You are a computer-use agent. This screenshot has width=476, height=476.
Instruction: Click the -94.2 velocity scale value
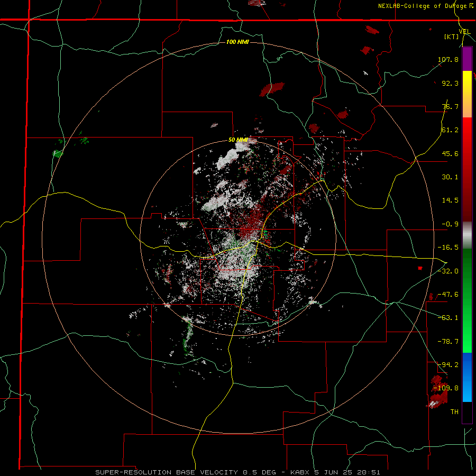(448, 364)
